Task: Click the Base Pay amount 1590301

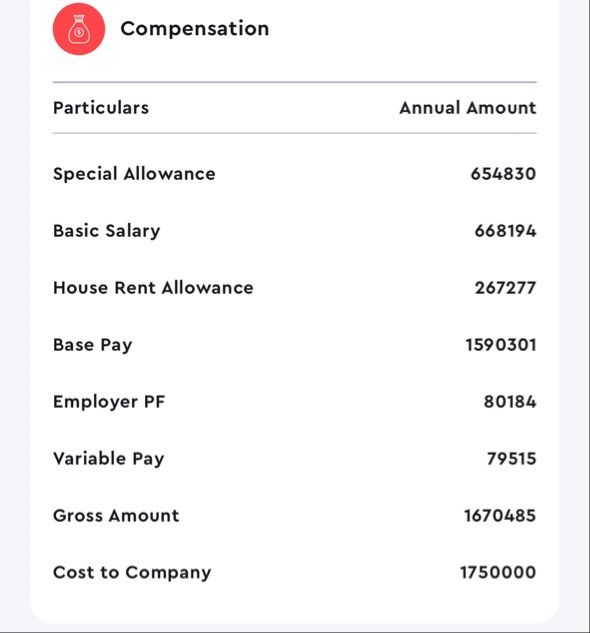Action: (x=501, y=345)
